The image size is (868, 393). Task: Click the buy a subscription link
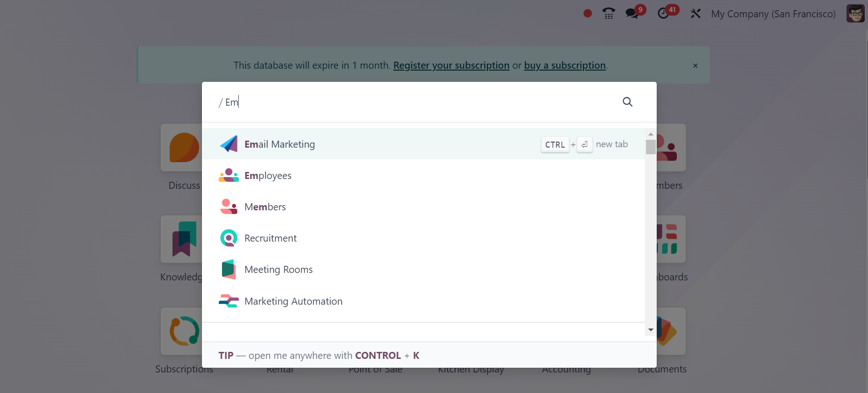565,65
